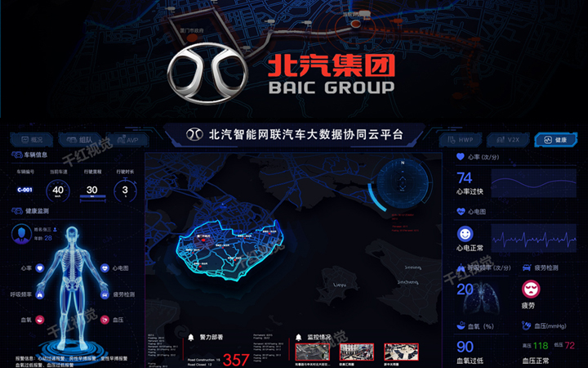Click the respiratory rate value 20
The width and height of the screenshot is (588, 368).
[465, 289]
